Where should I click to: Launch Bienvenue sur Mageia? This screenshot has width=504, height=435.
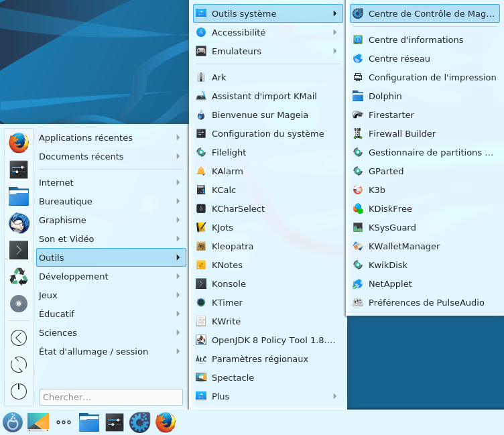[268, 115]
